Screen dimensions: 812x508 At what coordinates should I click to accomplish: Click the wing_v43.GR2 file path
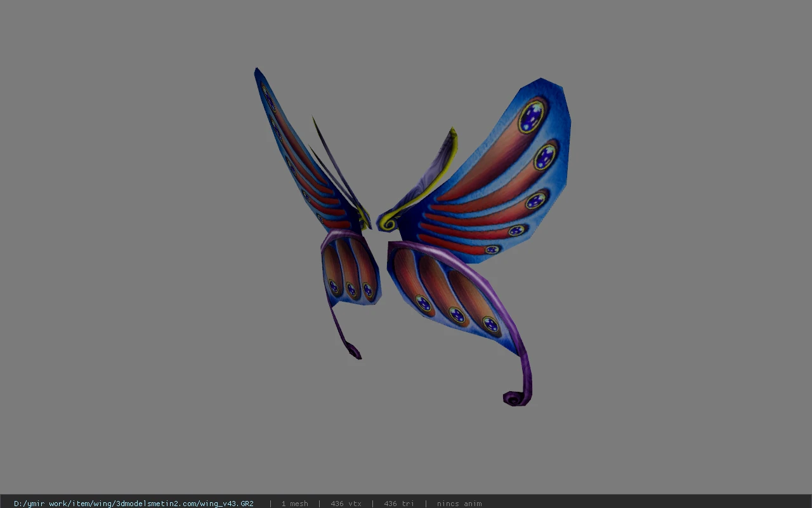pos(134,504)
